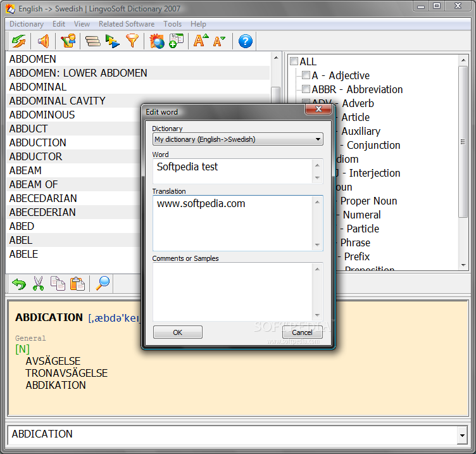Click Conjunction in parts of speech list

(373, 145)
